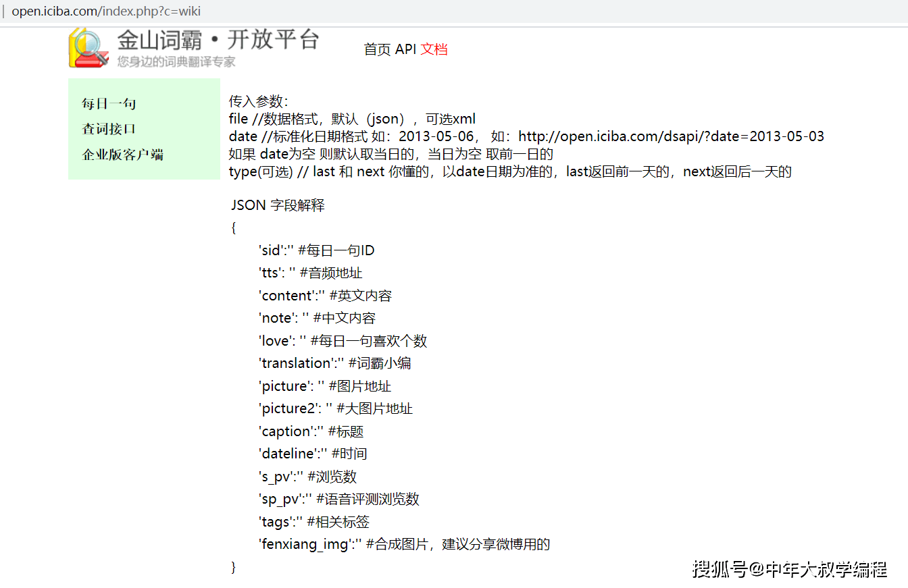Viewport: 908px width, 588px height.
Task: Click the 'tags' 相关标签 field line
Action: (x=313, y=522)
